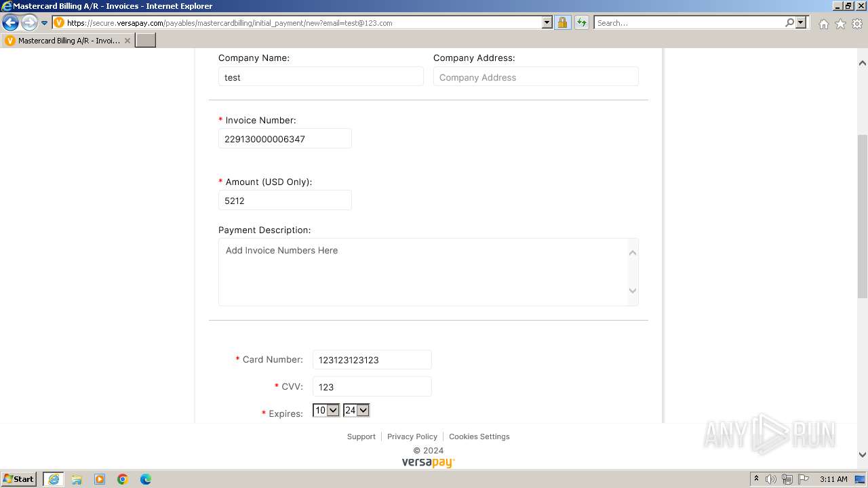The width and height of the screenshot is (868, 488).
Task: Open the Privacy Policy link
Action: pyautogui.click(x=412, y=436)
